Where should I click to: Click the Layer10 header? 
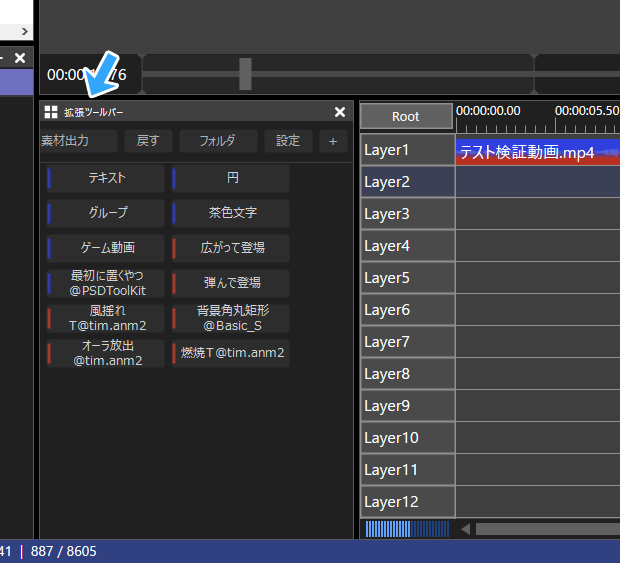pyautogui.click(x=408, y=438)
